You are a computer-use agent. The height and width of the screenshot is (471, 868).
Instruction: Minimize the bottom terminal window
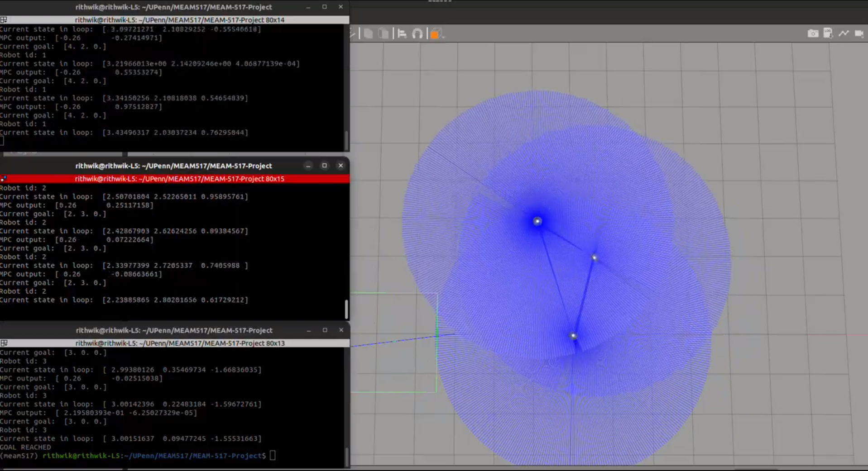tap(308, 330)
